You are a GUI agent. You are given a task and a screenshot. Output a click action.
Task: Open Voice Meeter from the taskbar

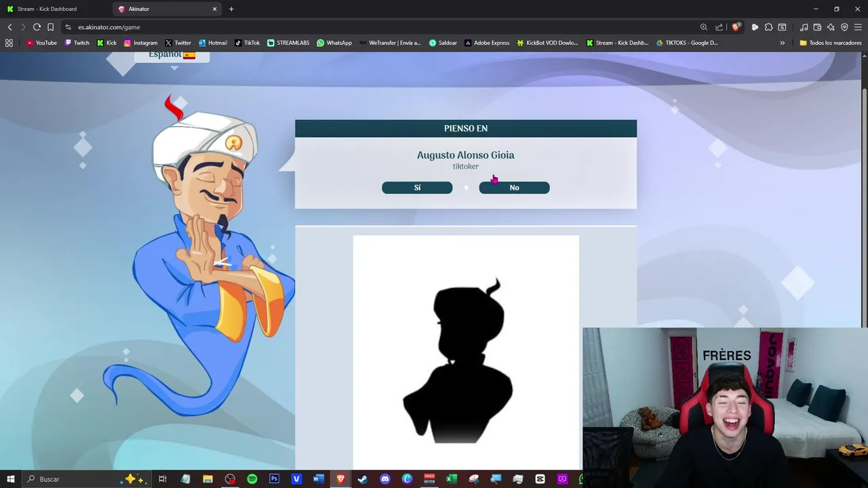[x=429, y=479]
